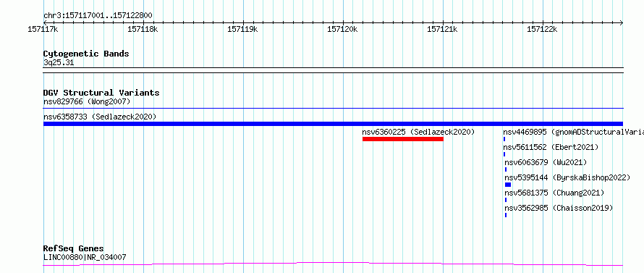Click the blue nsv5395144 variant block
This screenshot has width=644, height=273.
[508, 185]
